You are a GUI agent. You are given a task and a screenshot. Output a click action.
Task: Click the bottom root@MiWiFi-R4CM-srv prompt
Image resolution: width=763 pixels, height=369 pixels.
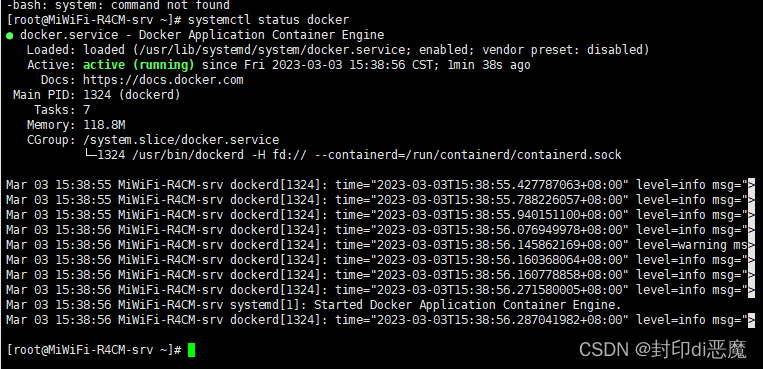94,350
